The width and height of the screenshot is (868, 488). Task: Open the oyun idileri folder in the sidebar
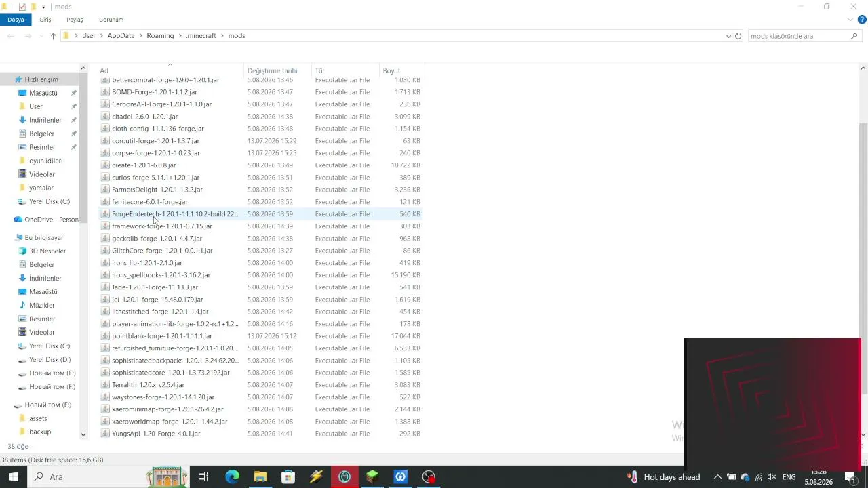[45, 161]
